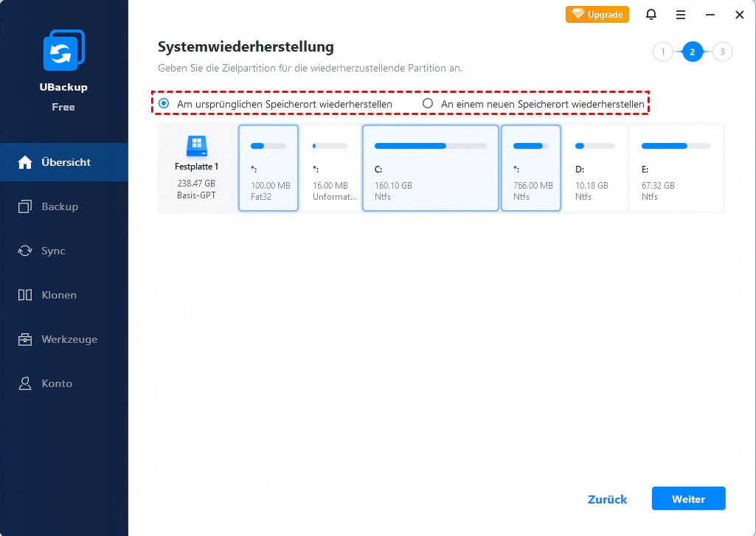756x536 pixels.
Task: Click the UBackup logo icon
Action: coord(63,51)
